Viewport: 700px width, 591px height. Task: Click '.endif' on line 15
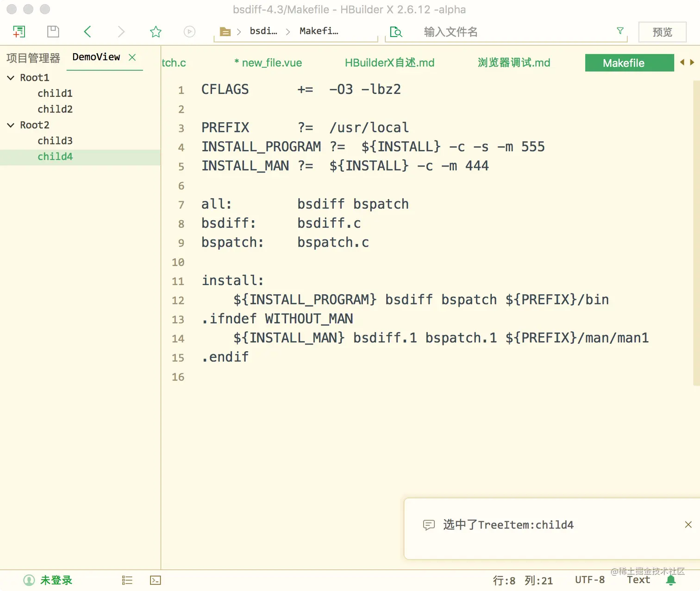tap(225, 357)
